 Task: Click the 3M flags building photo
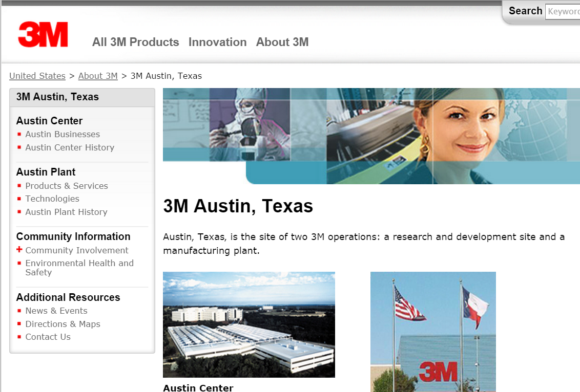433,332
